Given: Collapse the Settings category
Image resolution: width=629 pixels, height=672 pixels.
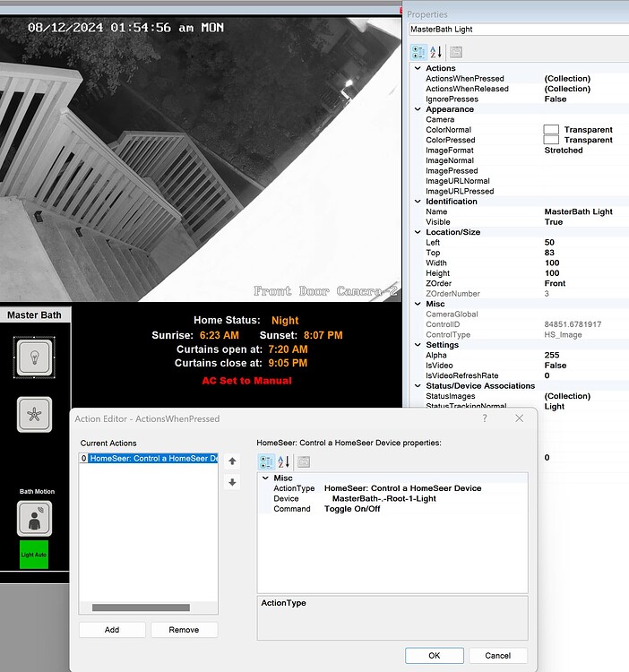Looking at the screenshot, I should pos(418,345).
